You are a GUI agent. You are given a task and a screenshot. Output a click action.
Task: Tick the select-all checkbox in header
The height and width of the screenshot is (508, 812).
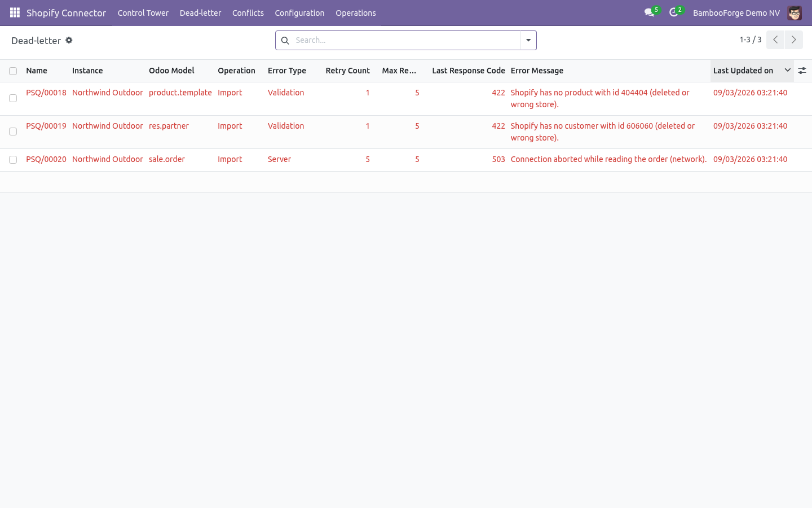pyautogui.click(x=13, y=71)
